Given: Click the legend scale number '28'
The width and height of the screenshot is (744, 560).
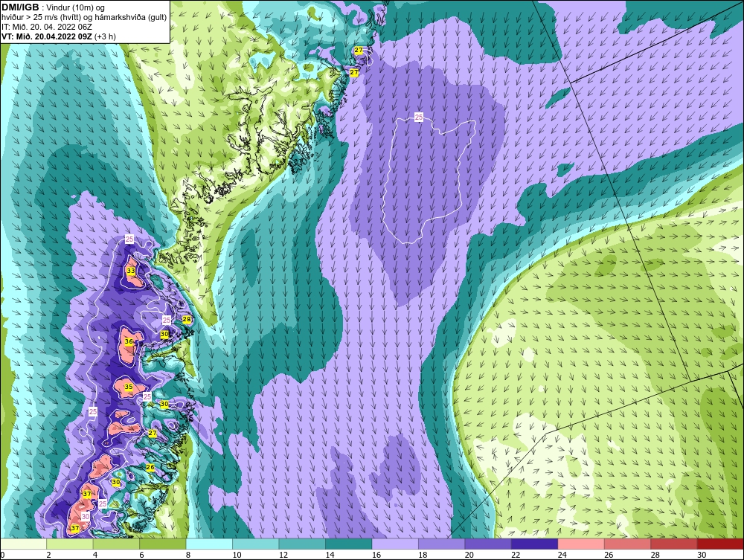Looking at the screenshot, I should click(655, 555).
